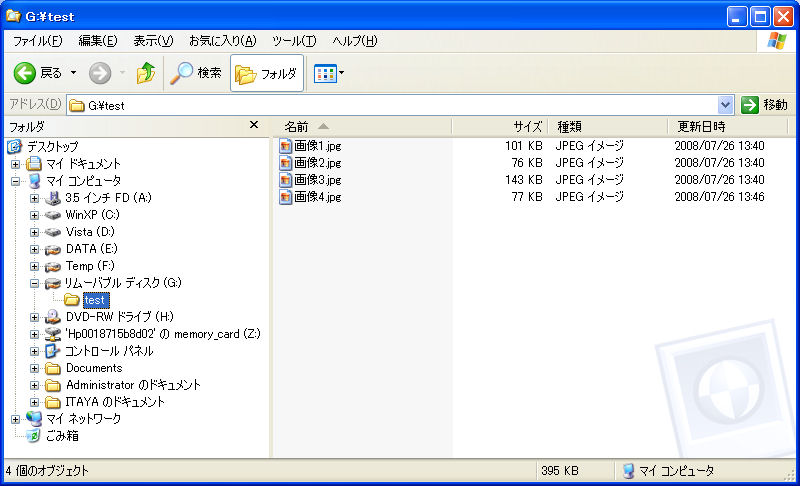This screenshot has width=800, height=486.
Task: Select the DATA (E:) drive icon
Action: [53, 250]
